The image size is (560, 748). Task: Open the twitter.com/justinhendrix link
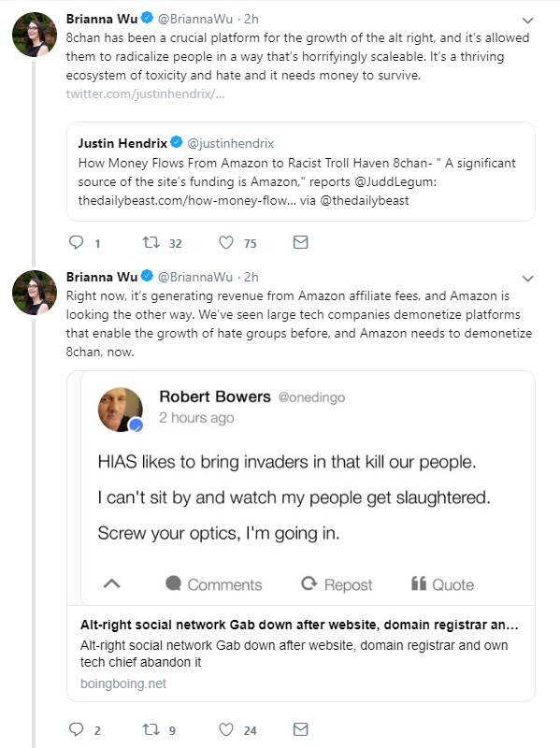[x=145, y=94]
